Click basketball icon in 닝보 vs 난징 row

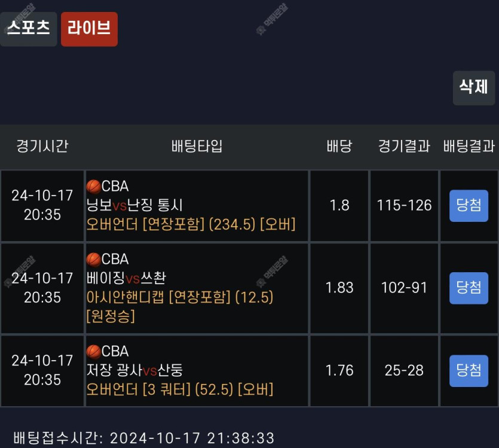tap(94, 187)
